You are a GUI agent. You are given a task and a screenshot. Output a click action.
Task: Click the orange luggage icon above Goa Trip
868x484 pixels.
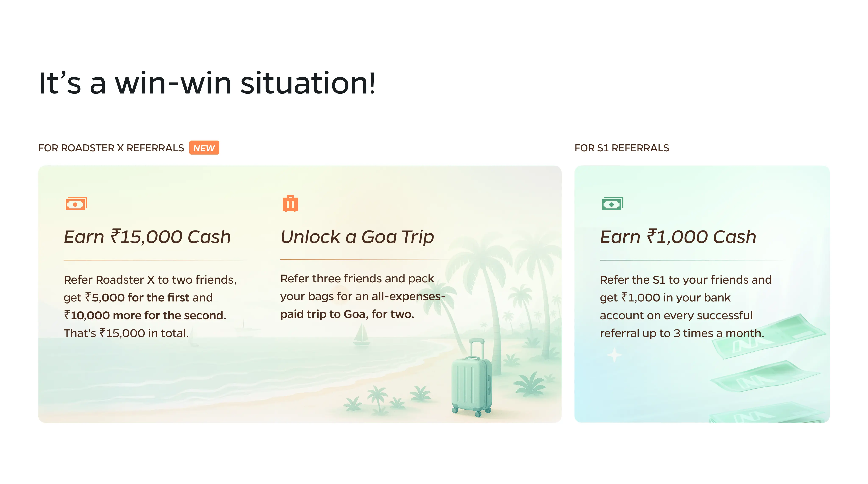pyautogui.click(x=290, y=204)
